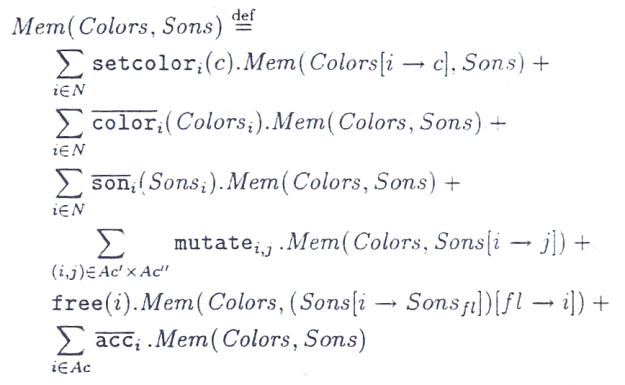This screenshot has width=625, height=385.
Task: Click the (Sonsᵢ) argument after son
Action: point(177,183)
